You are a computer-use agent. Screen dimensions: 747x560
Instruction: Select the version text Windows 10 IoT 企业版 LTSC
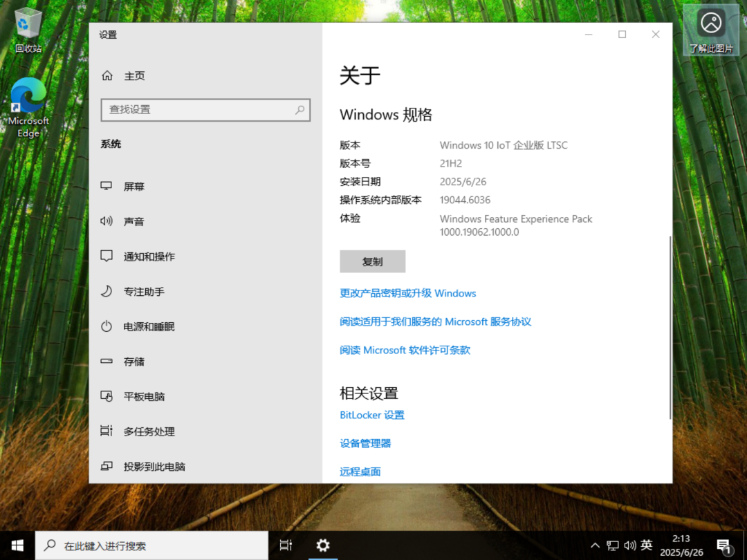(x=504, y=145)
